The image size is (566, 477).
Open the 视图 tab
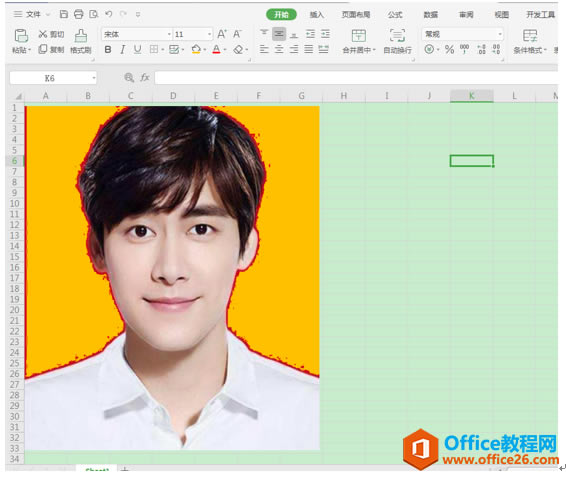click(x=501, y=14)
